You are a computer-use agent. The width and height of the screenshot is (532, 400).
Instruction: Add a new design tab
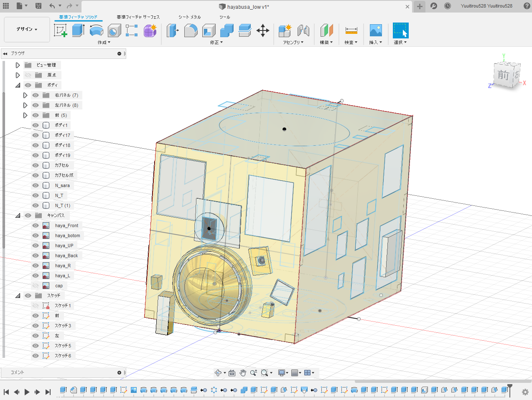[420, 6]
